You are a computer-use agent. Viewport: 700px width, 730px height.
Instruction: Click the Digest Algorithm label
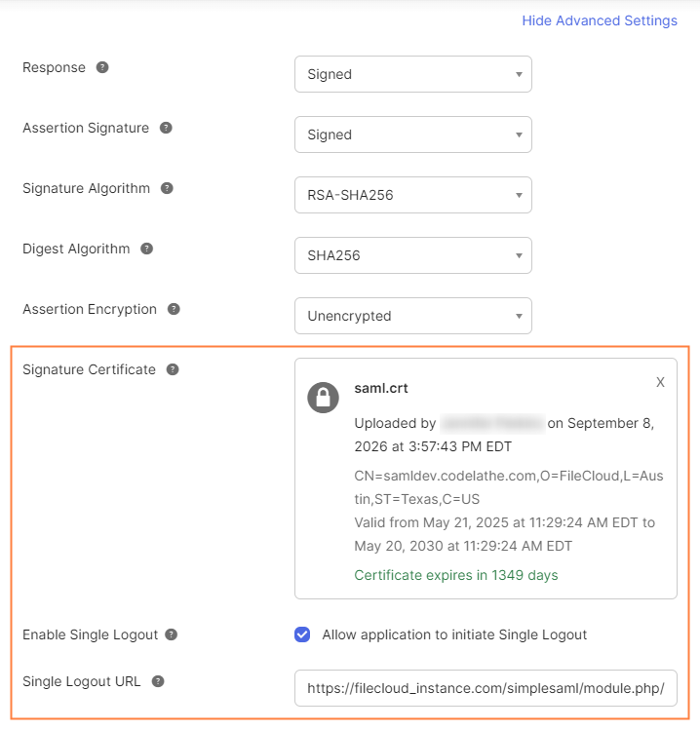76,250
